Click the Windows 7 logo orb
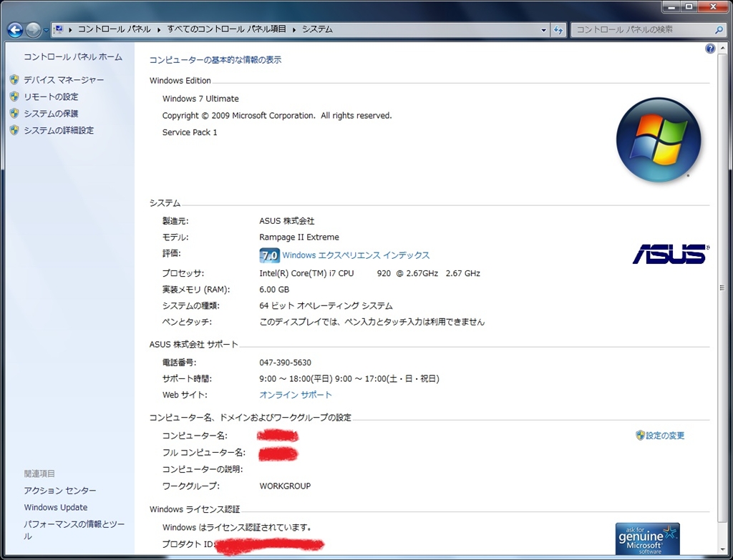The width and height of the screenshot is (733, 560). [659, 139]
